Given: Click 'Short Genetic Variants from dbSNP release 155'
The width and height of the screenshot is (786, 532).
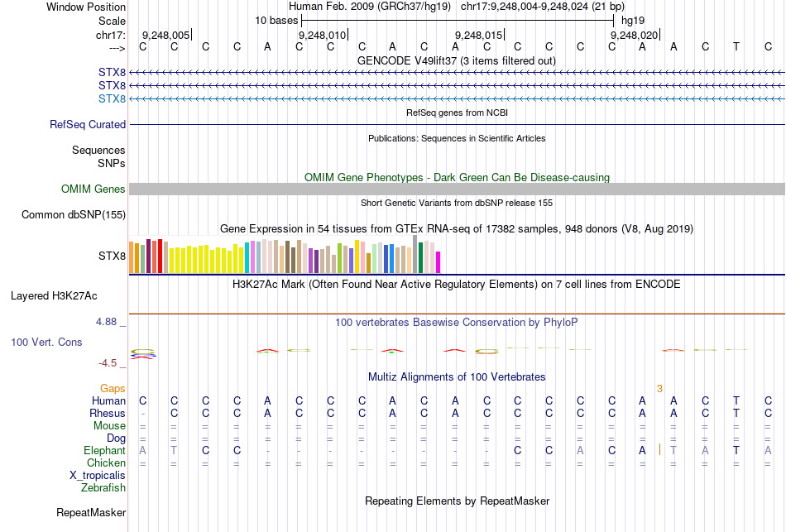Looking at the screenshot, I should [x=457, y=203].
